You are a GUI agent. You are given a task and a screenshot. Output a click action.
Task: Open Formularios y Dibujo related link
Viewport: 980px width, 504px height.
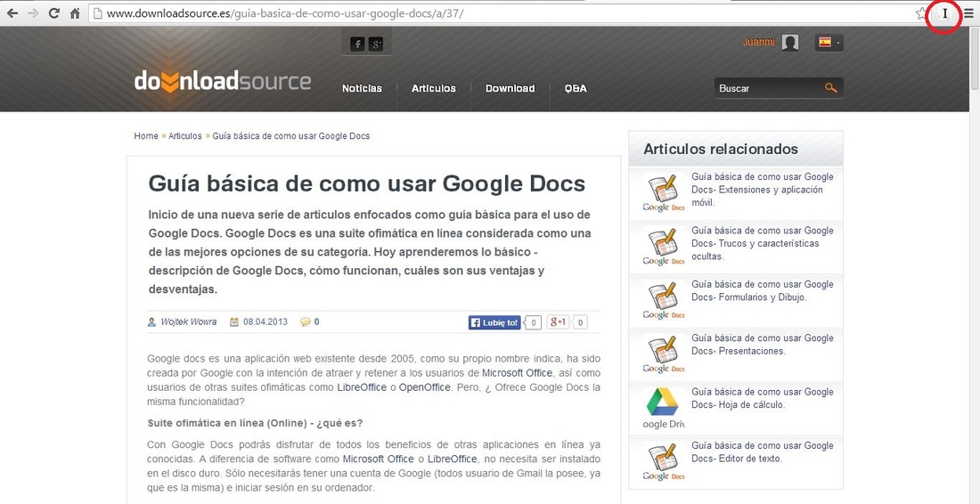click(x=763, y=290)
